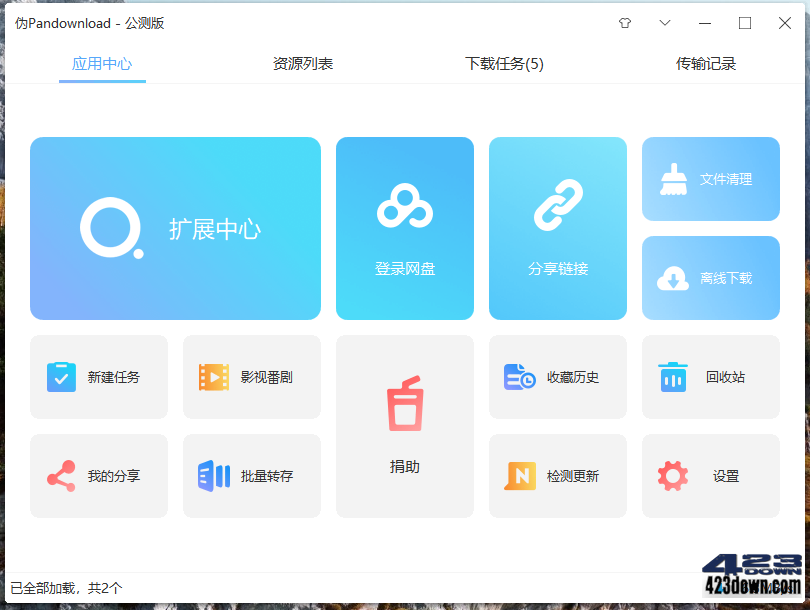The height and width of the screenshot is (610, 810).
Task: Open the 设置 settings panel
Action: (710, 476)
